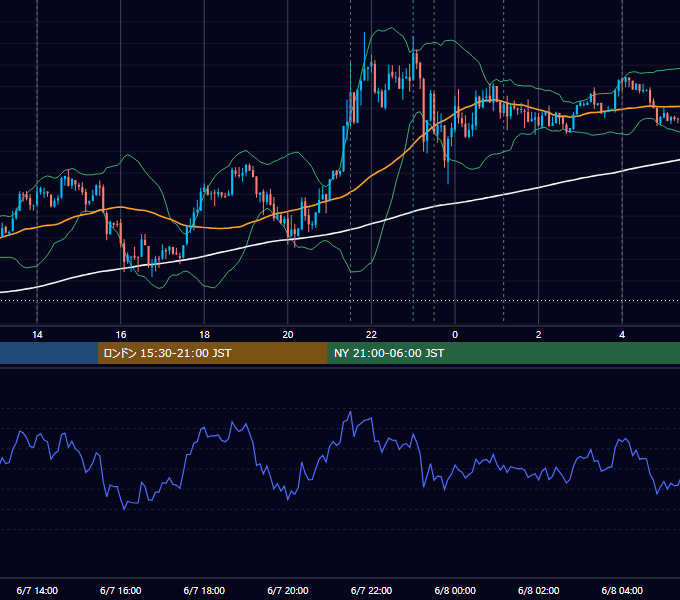Click the 6/7 16:00 time label
Viewport: 680px width, 600px height.
click(x=121, y=590)
